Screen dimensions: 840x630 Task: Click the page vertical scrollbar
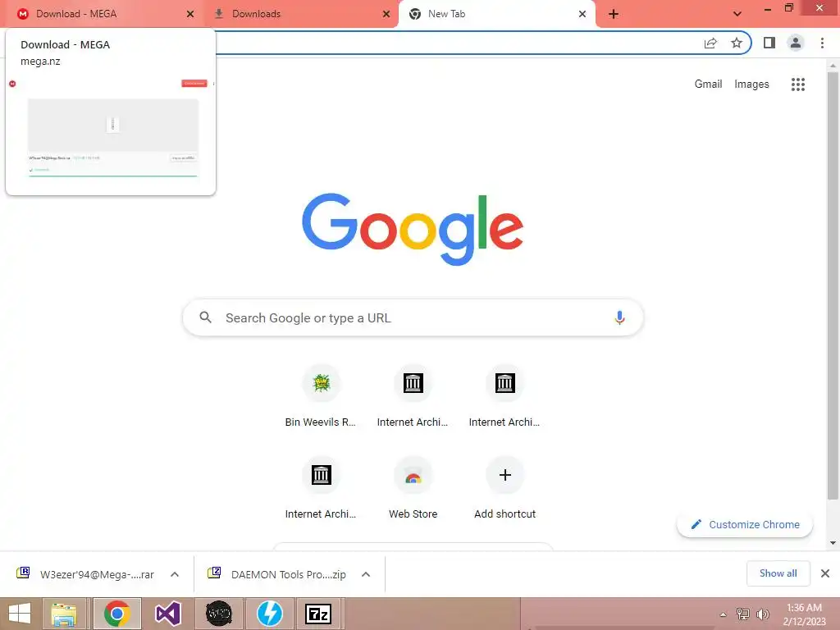click(x=833, y=286)
